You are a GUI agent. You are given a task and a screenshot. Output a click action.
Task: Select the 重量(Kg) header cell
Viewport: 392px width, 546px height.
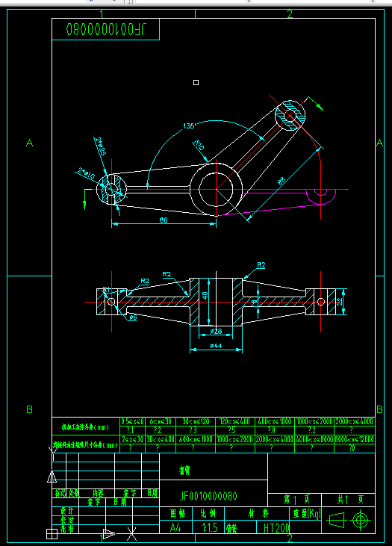point(306,514)
